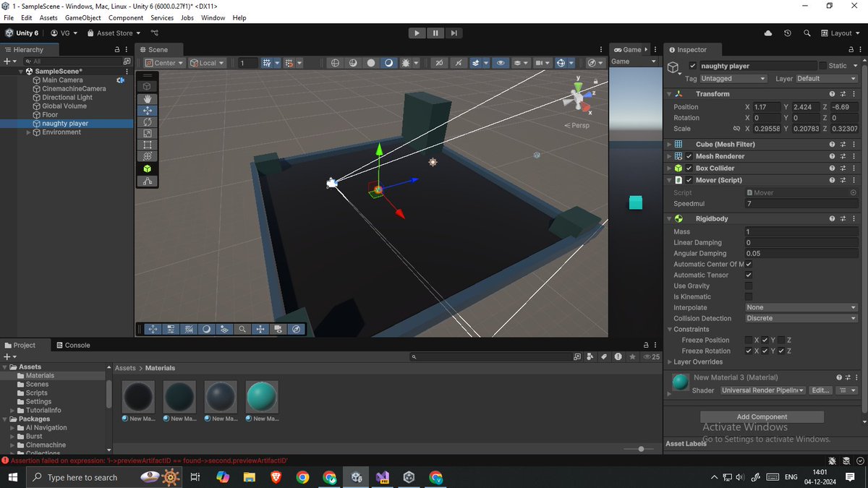This screenshot has height=488, width=868.
Task: Disable the Mesh Renderer component
Action: pyautogui.click(x=689, y=156)
